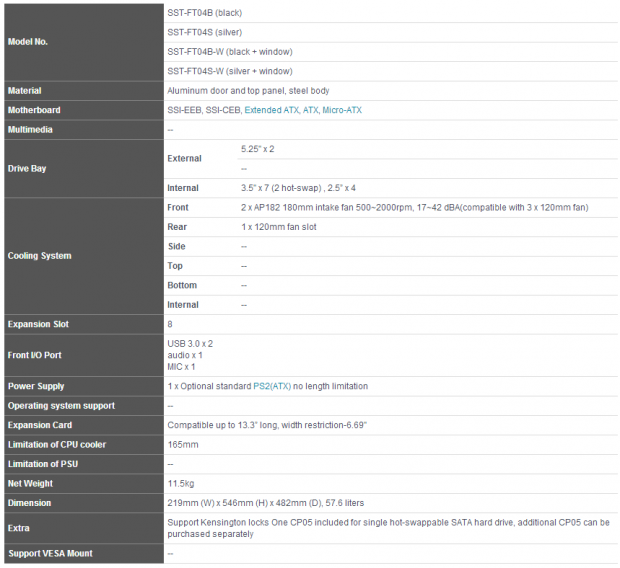Click the Net Weight header cell
Screen dimensions: 620x568
point(84,483)
